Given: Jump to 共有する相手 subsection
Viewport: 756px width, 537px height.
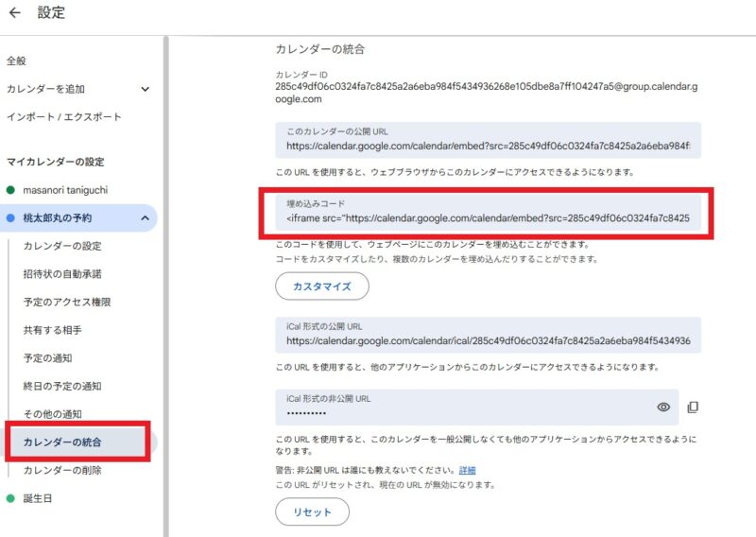Looking at the screenshot, I should (x=53, y=331).
